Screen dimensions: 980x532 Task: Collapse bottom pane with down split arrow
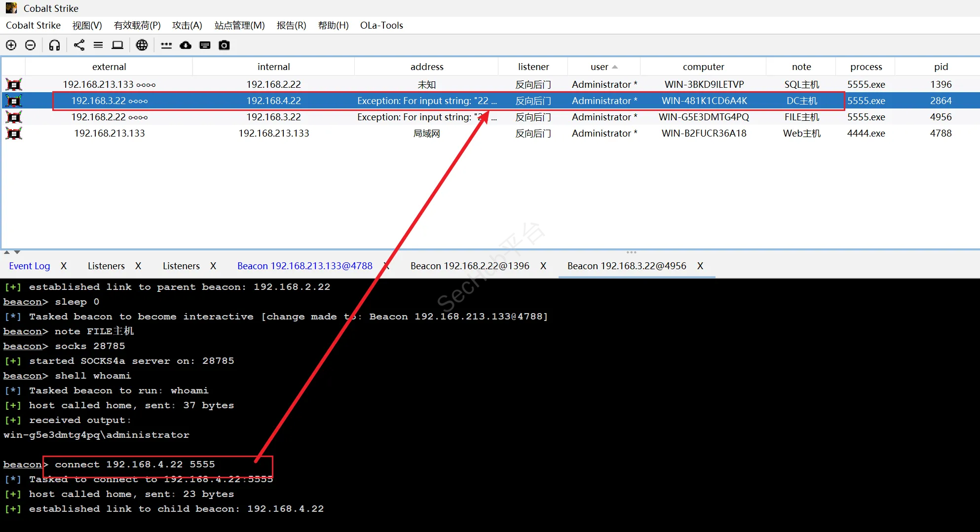[x=17, y=252]
